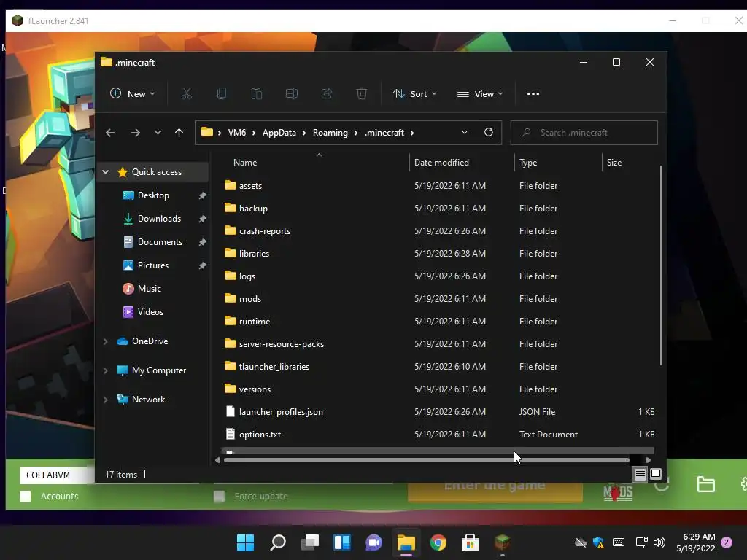The height and width of the screenshot is (560, 747).
Task: Select Desktop in Quick access
Action: coord(153,195)
